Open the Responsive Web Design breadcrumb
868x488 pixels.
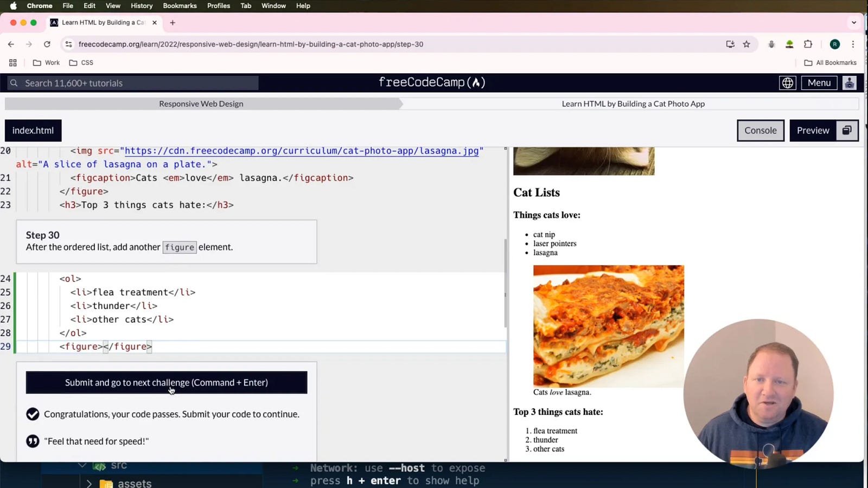[201, 104]
